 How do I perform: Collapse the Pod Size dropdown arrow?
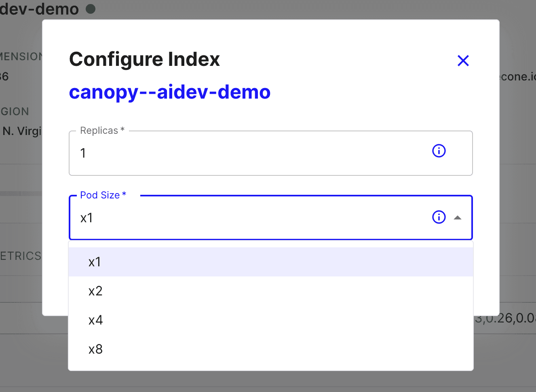coord(458,218)
